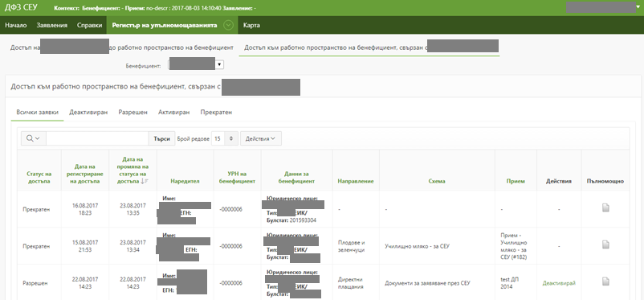Screen dimensions: 644x300
Task: Select Регистър на упълномощаванията menu item
Action: 165,25
